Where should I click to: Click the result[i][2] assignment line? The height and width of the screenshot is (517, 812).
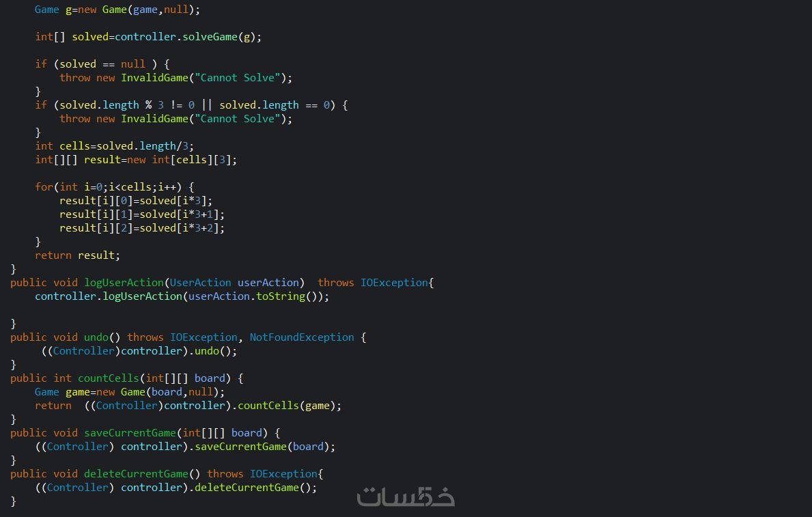coord(142,228)
